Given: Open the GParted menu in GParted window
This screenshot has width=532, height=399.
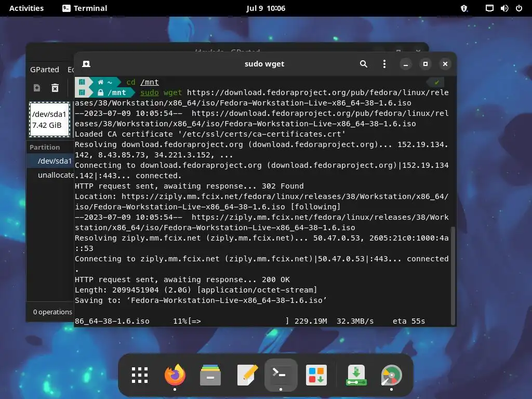Looking at the screenshot, I should coord(45,70).
